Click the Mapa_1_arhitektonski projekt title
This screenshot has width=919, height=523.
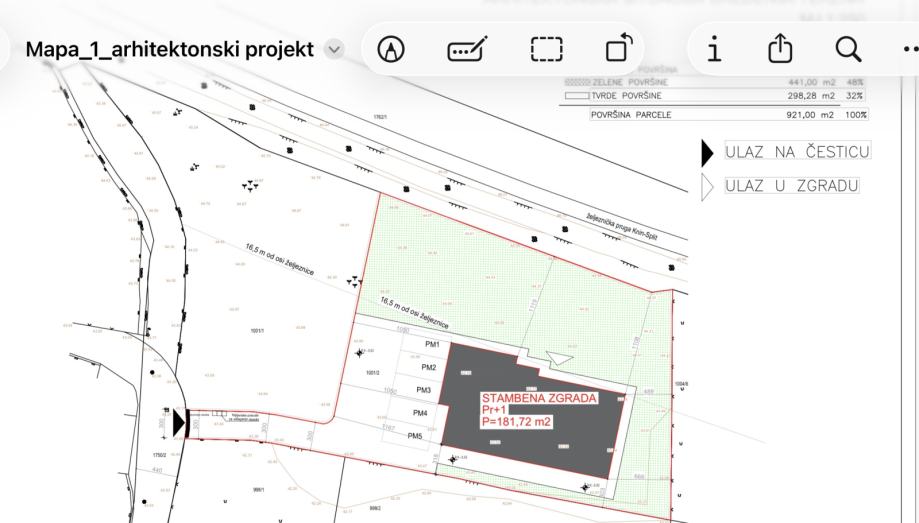pyautogui.click(x=170, y=49)
